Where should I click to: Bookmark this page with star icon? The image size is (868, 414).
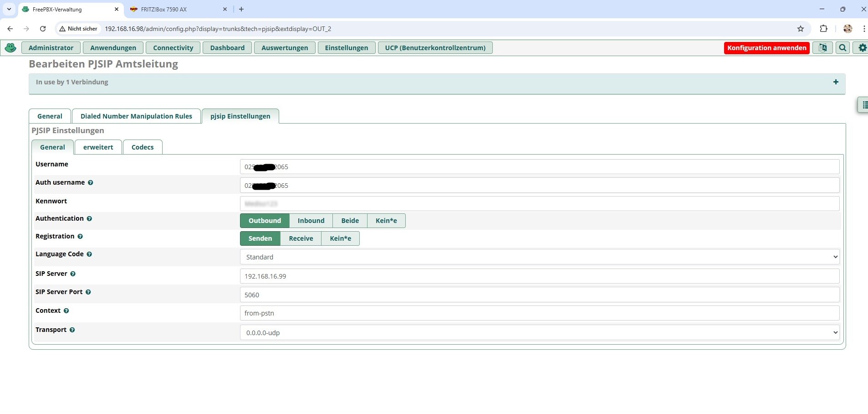[x=801, y=29]
